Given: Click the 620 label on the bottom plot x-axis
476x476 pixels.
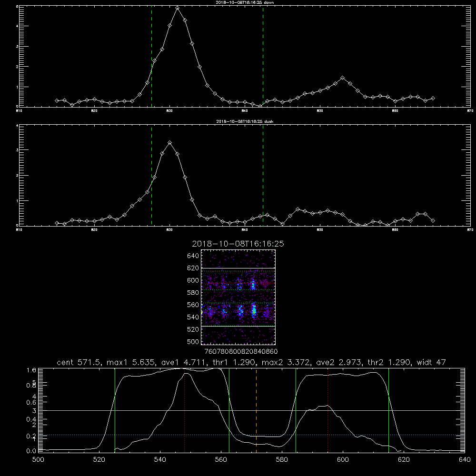Looking at the screenshot, I should [x=404, y=460].
